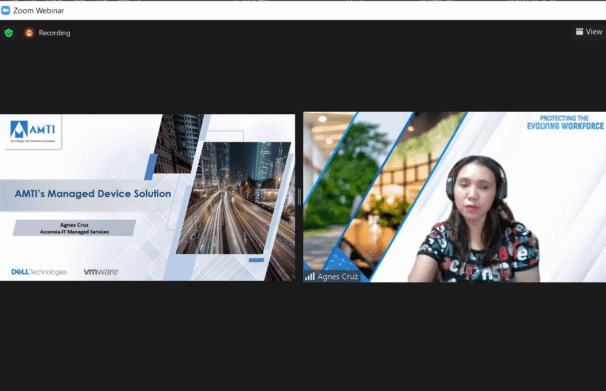Click the Zoom logo in the title bar

coord(5,10)
